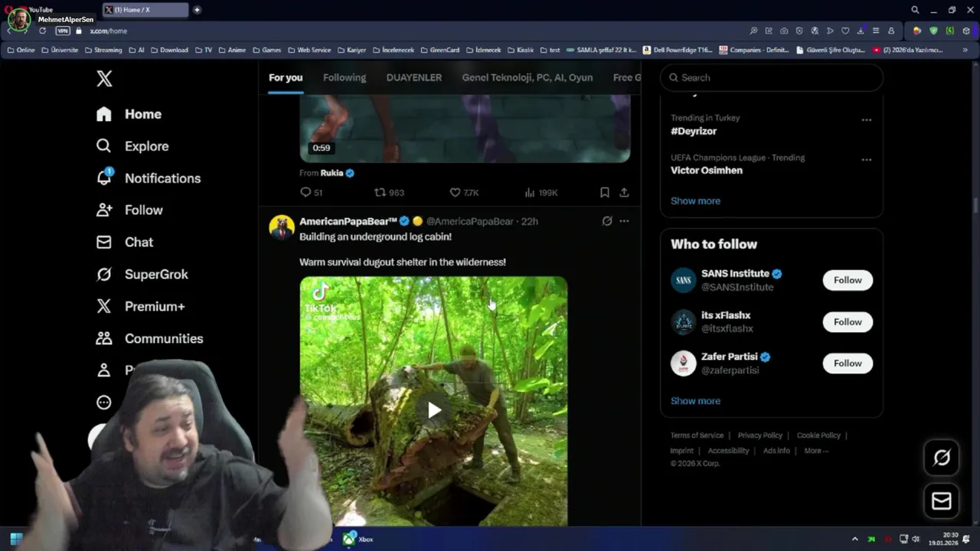Expand the More footer menu
The image size is (980, 551).
point(816,451)
